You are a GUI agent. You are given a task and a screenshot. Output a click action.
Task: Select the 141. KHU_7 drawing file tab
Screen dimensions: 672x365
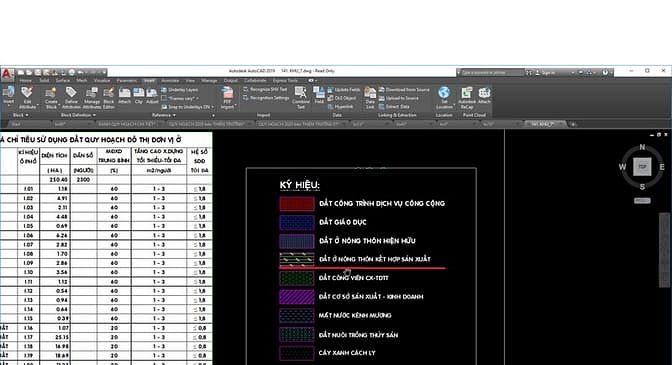(x=545, y=124)
